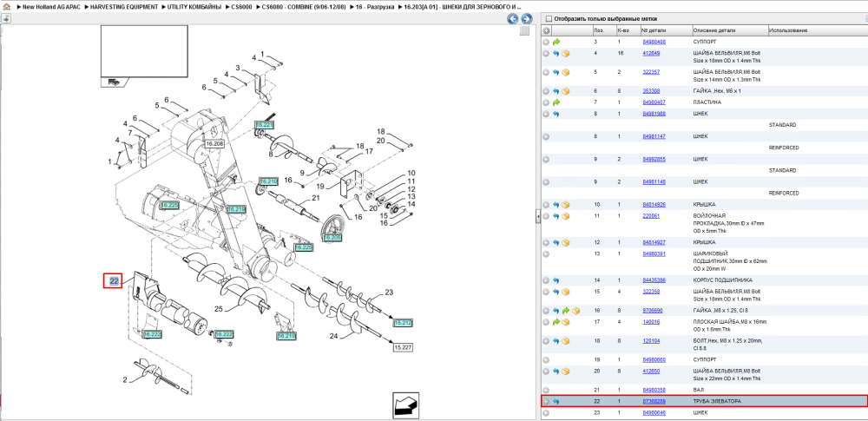Viewport: 868px width, 421px height.
Task: Select 'ВОЙЛОЧНАЯ ПРОКЛАДКА' description text
Action: [x=710, y=220]
